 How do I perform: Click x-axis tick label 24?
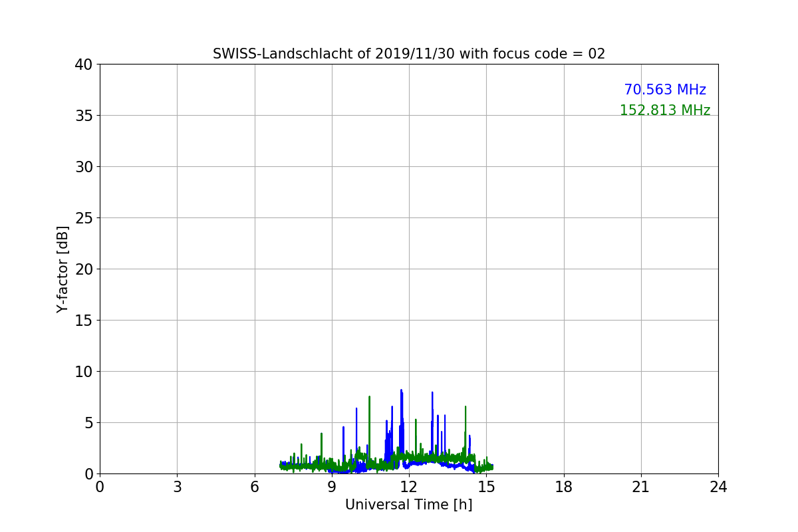pyautogui.click(x=718, y=487)
